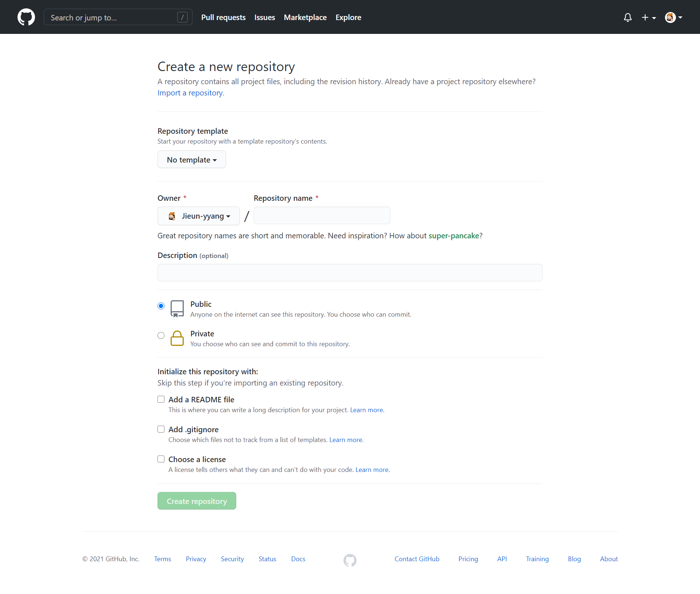Open the About footer link
Viewport: 700px width, 594px height.
(x=609, y=559)
